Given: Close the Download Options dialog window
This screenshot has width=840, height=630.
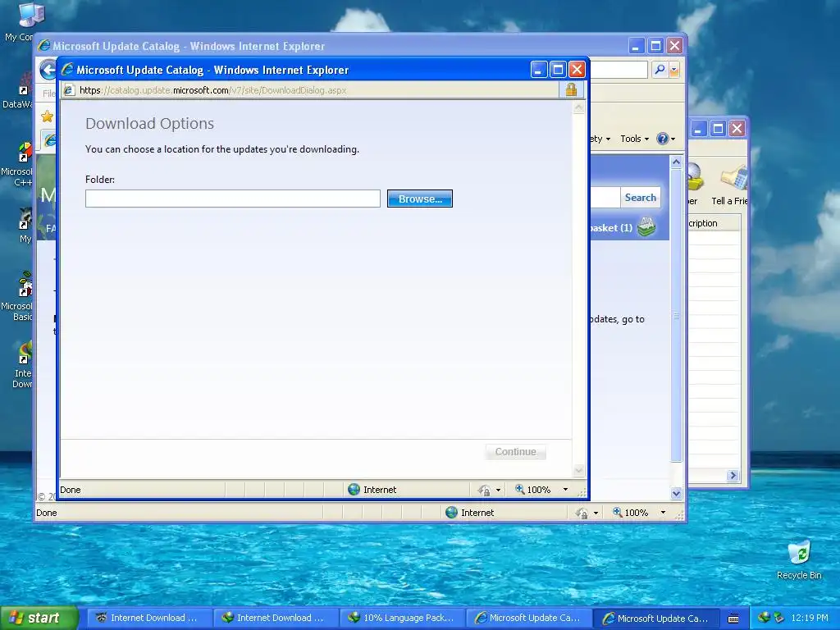Looking at the screenshot, I should (577, 70).
